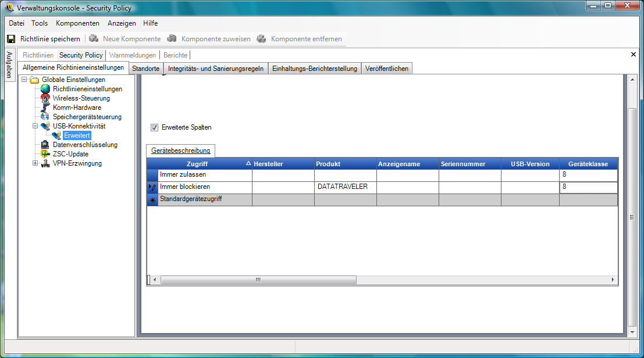Click the Speichergerätsteuerung disc icon
This screenshot has height=358, width=644.
coord(45,117)
